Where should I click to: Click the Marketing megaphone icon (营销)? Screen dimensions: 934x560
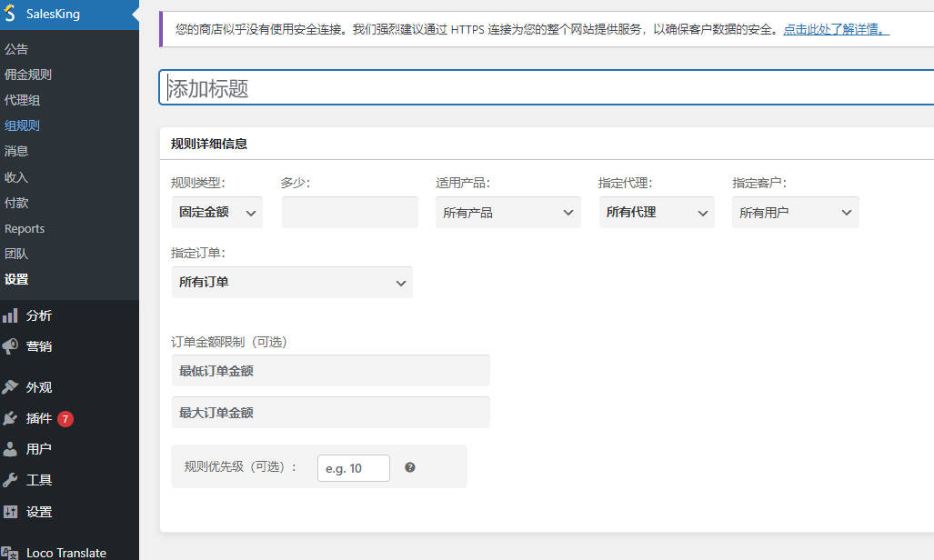[x=10, y=346]
